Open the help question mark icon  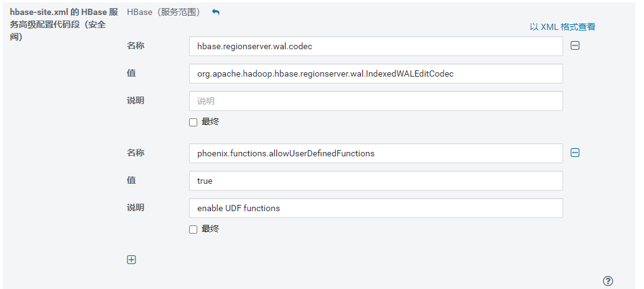(x=608, y=281)
